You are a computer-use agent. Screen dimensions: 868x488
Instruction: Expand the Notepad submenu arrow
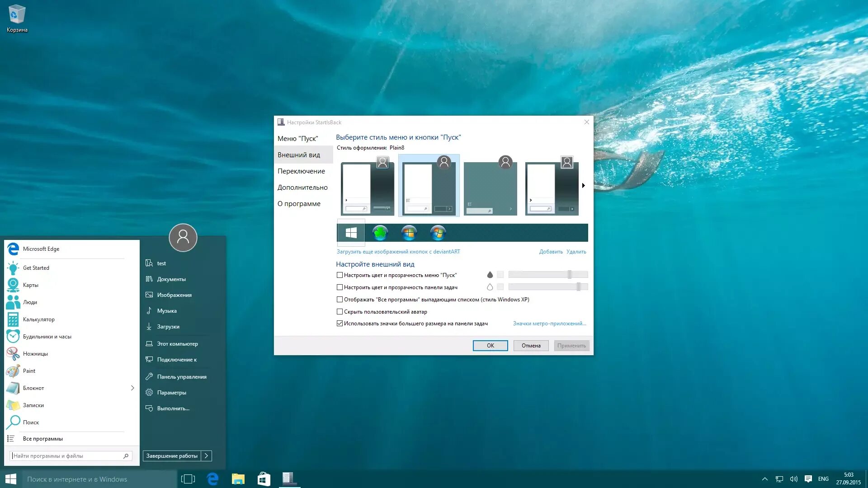(x=132, y=388)
